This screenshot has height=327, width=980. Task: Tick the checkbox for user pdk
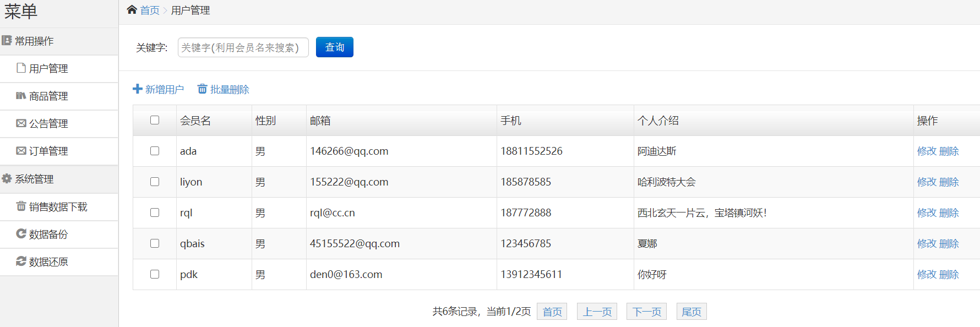tap(155, 274)
